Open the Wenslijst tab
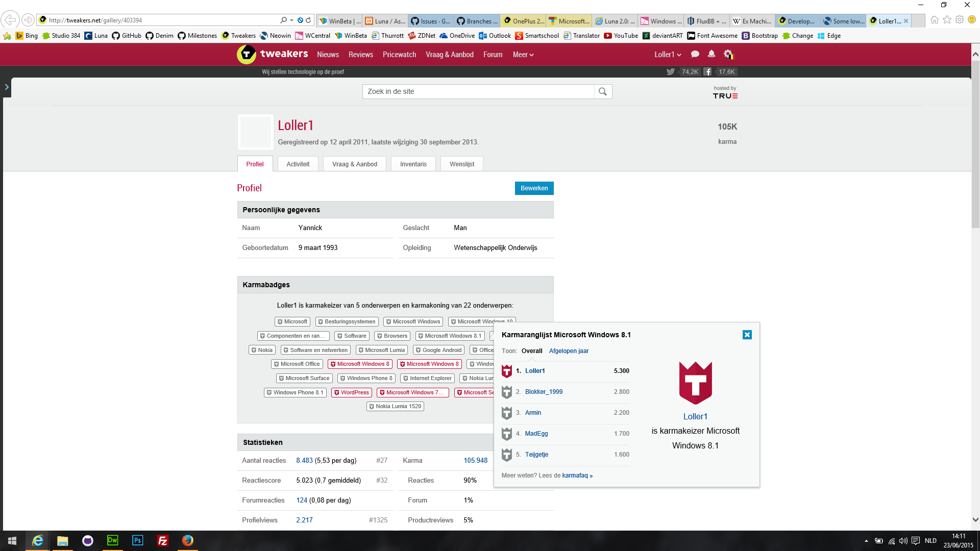Viewport: 980px width, 551px height. [x=462, y=164]
